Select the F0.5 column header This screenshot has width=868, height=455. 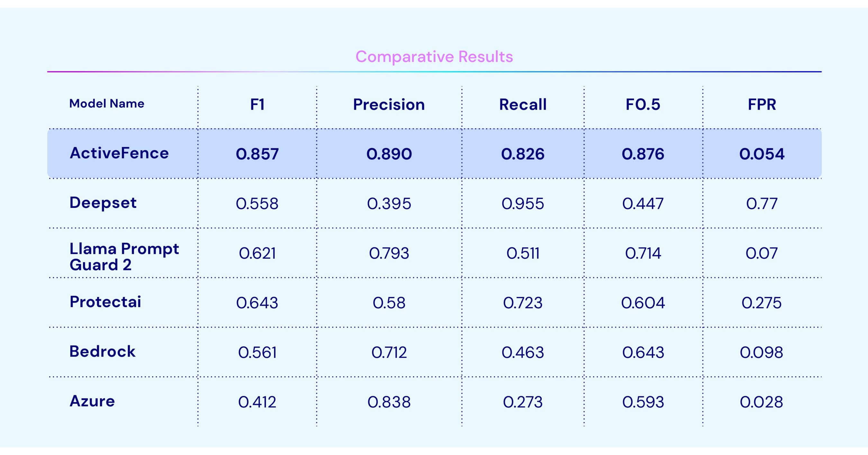(643, 105)
